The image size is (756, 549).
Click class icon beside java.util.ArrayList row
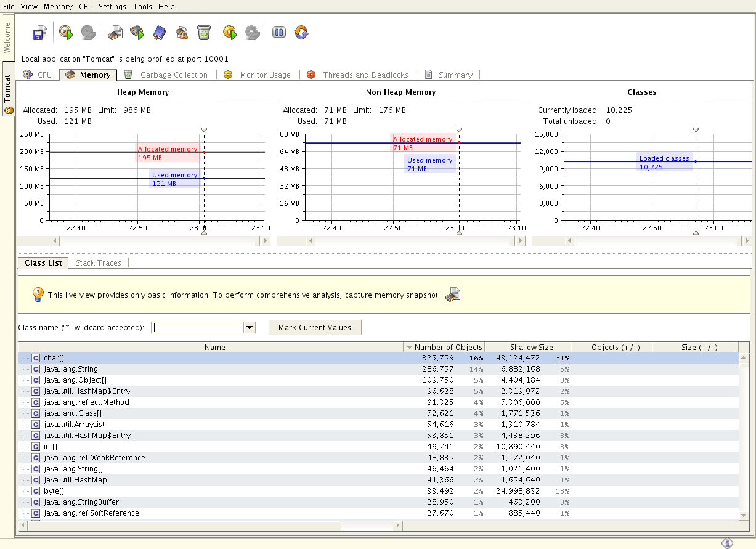pyautogui.click(x=36, y=425)
